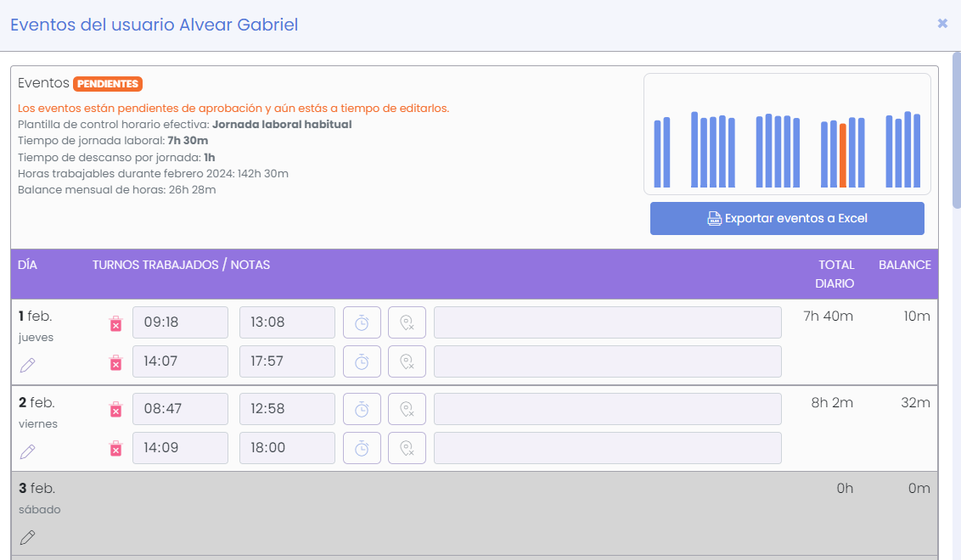This screenshot has width=961, height=560.
Task: Edit sábado 3 feb using the pencil icon
Action: (x=27, y=536)
